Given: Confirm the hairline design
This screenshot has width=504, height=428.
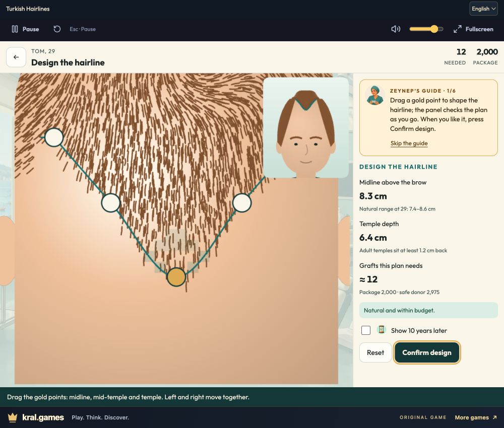Looking at the screenshot, I should (x=427, y=352).
